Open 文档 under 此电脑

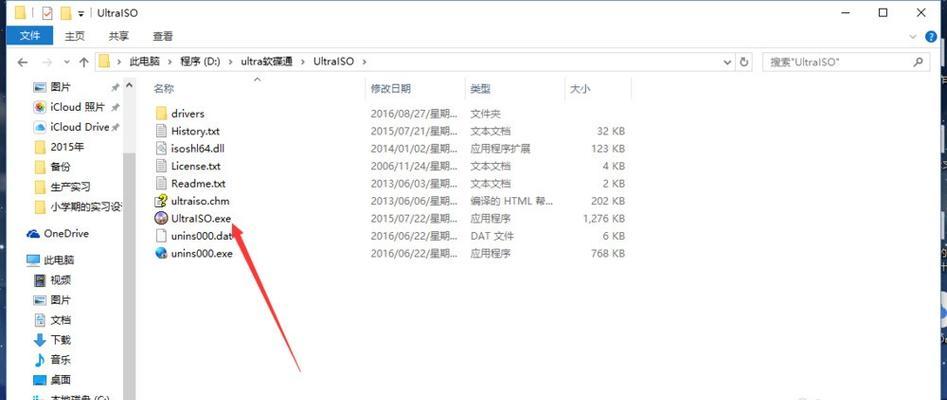click(60, 320)
